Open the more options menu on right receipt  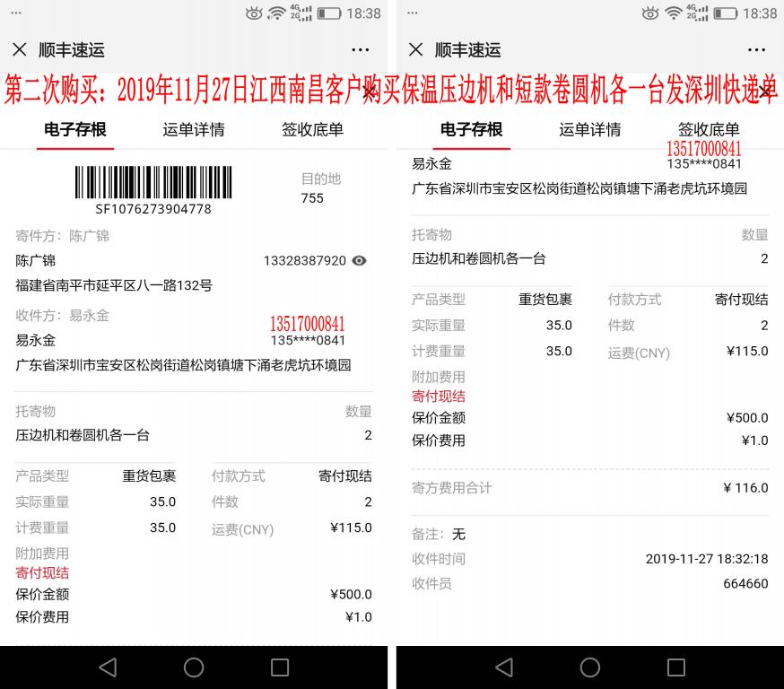(x=756, y=49)
